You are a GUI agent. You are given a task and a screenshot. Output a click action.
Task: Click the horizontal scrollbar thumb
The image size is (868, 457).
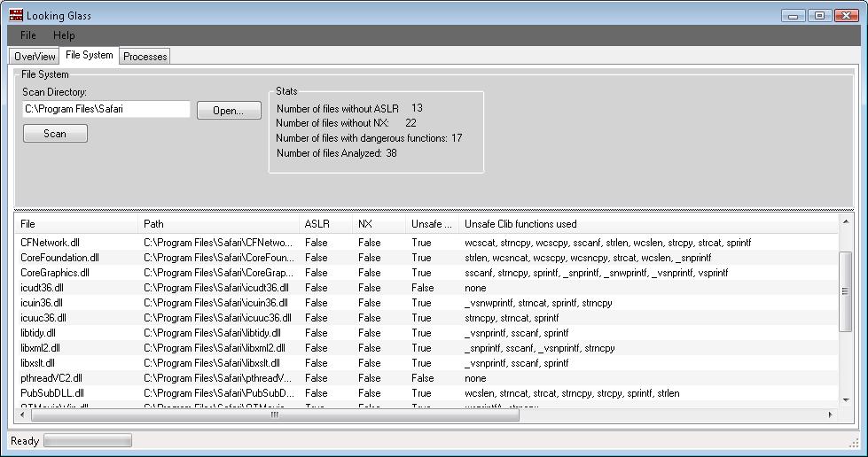[x=275, y=414]
